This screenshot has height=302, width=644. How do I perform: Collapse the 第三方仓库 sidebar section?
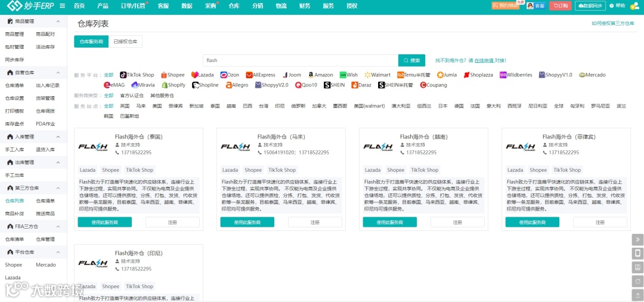pos(58,188)
